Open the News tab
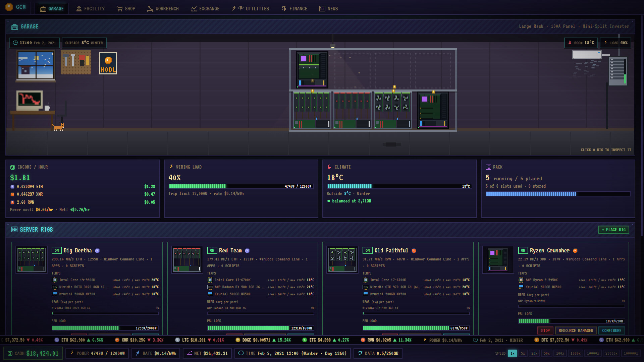The image size is (644, 362). coord(328,9)
